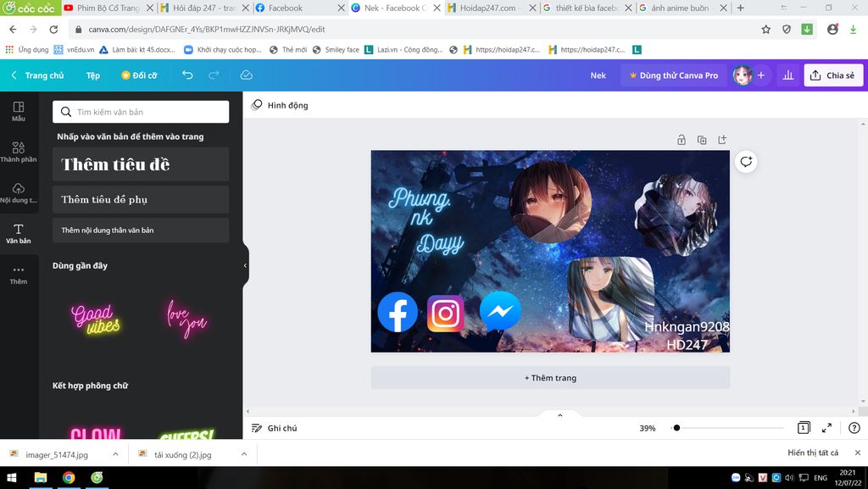Image resolution: width=868 pixels, height=489 pixels.
Task: Open the Thành phần elements sidebar tab
Action: 19,152
